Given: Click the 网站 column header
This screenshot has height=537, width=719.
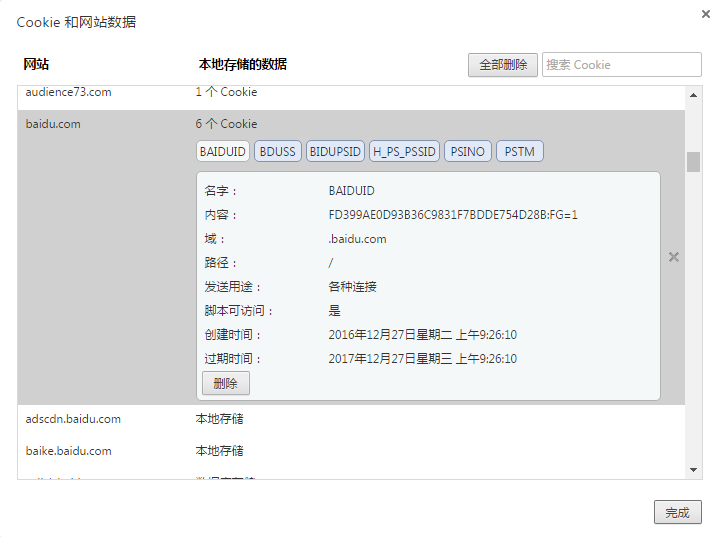Looking at the screenshot, I should (x=36, y=64).
